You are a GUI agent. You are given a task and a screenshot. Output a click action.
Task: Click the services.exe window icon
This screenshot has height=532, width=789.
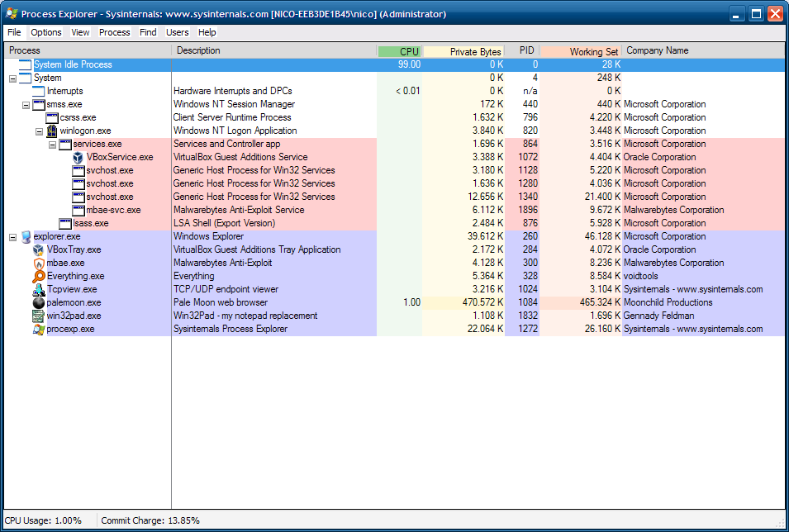tap(65, 144)
